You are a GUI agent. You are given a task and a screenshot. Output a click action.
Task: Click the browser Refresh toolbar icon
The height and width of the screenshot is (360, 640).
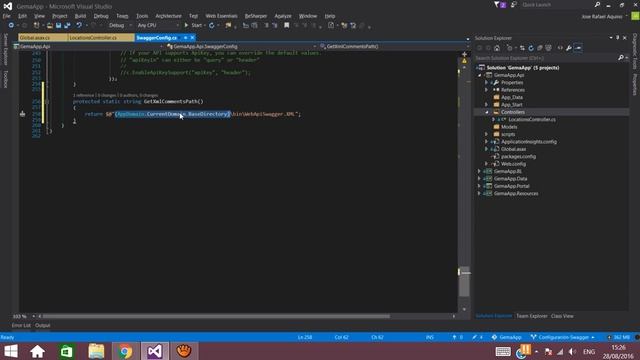211,25
